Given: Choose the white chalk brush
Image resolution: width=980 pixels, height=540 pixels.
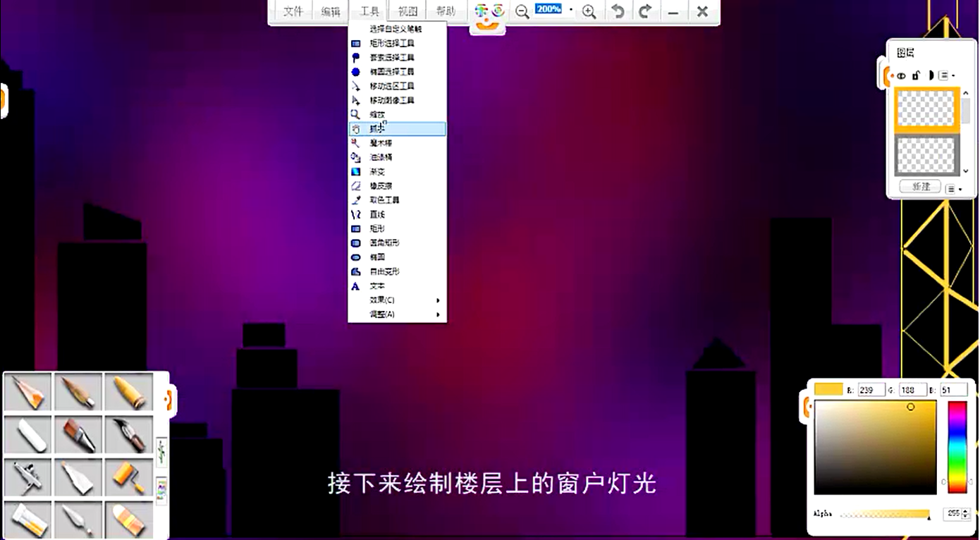Looking at the screenshot, I should (27, 434).
